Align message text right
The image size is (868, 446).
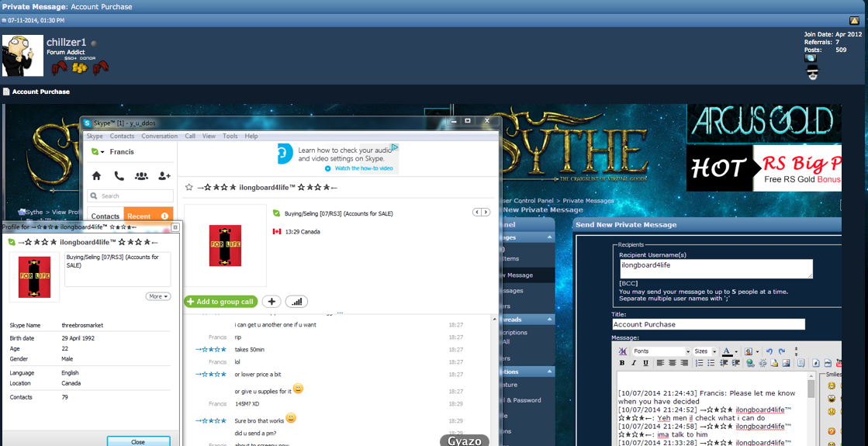[684, 363]
